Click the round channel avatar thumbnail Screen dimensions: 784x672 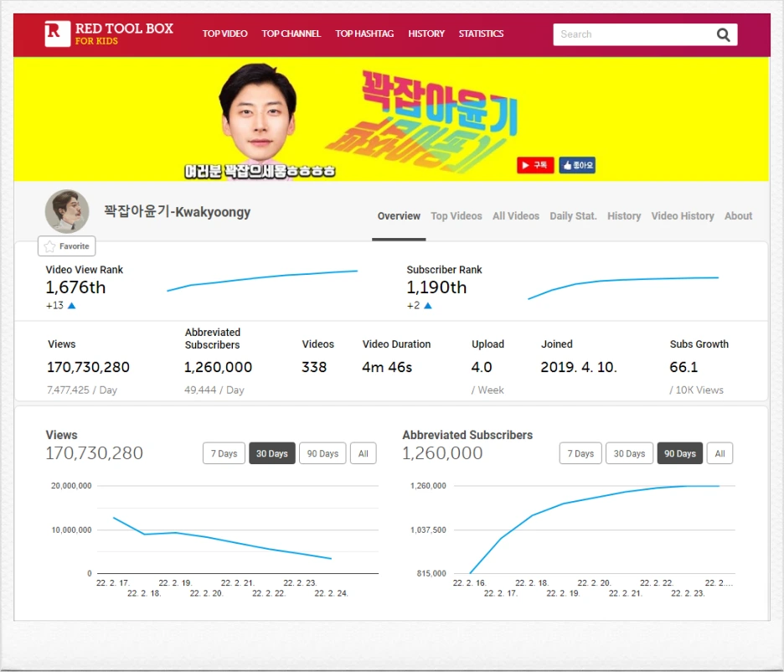pyautogui.click(x=67, y=211)
